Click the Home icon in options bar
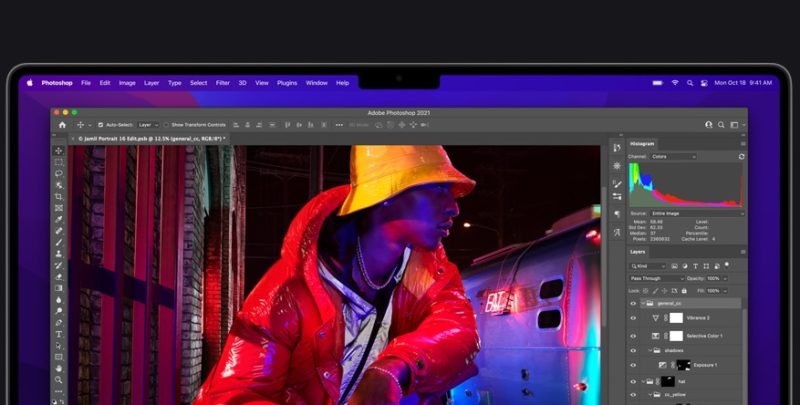 click(x=62, y=125)
